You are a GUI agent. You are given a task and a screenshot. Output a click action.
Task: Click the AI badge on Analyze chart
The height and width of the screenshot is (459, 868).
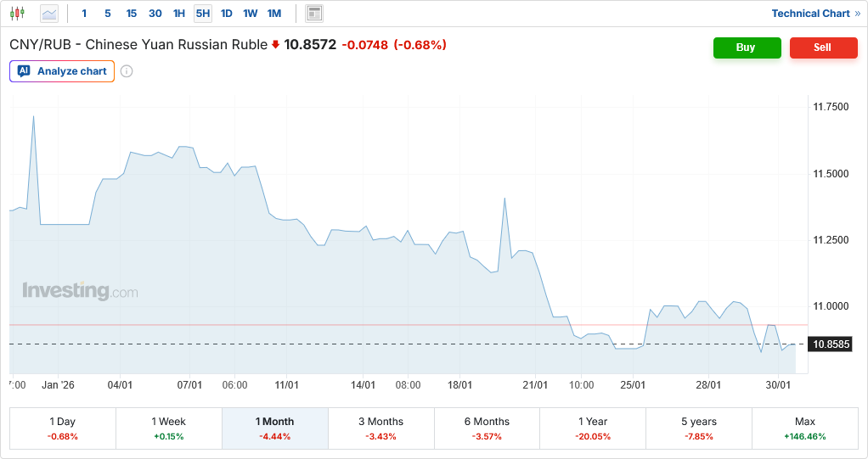point(24,70)
